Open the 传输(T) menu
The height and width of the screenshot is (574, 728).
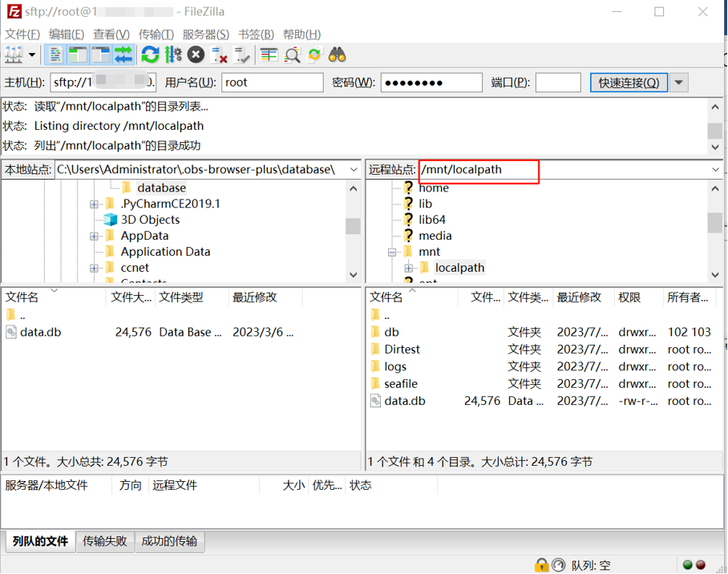156,34
